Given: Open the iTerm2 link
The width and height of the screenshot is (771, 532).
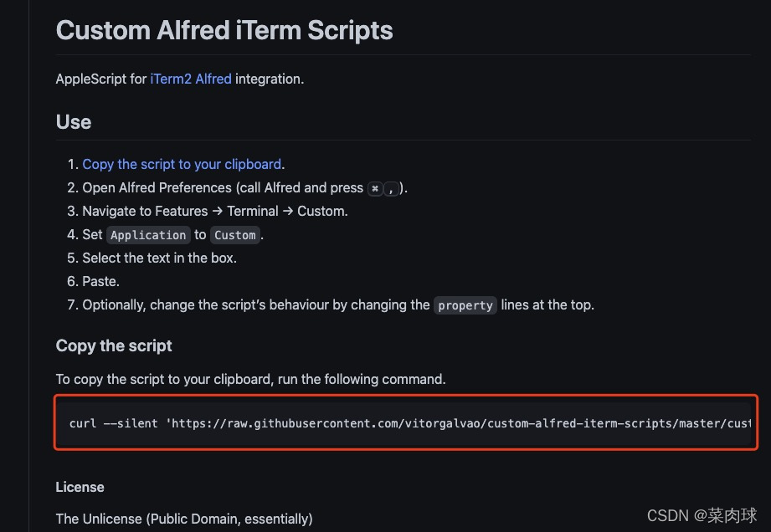Looking at the screenshot, I should tap(171, 79).
